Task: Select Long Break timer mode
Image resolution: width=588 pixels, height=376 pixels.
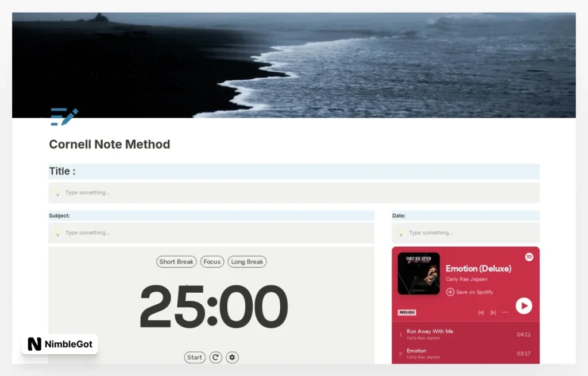Action: click(247, 262)
